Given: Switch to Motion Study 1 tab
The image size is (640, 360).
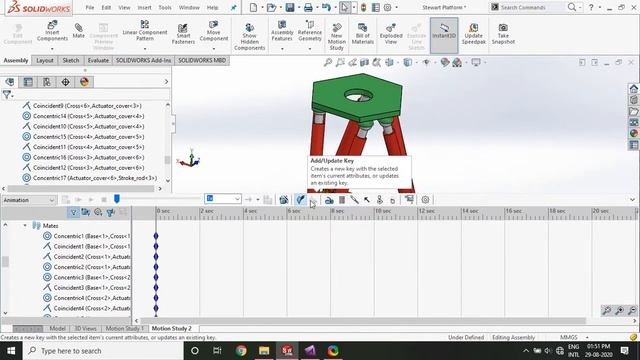Looking at the screenshot, I should click(x=124, y=328).
